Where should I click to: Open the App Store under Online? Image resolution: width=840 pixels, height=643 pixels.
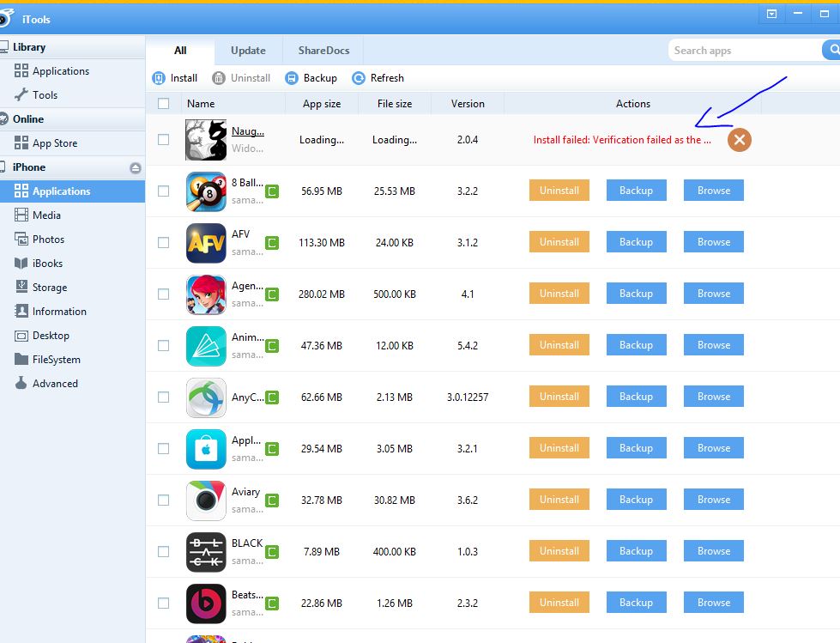pyautogui.click(x=54, y=143)
